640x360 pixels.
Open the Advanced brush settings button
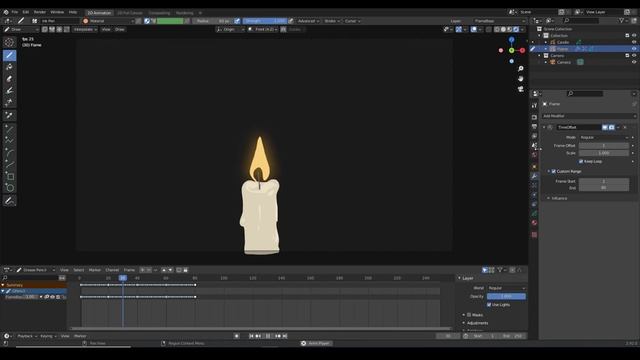(308, 21)
